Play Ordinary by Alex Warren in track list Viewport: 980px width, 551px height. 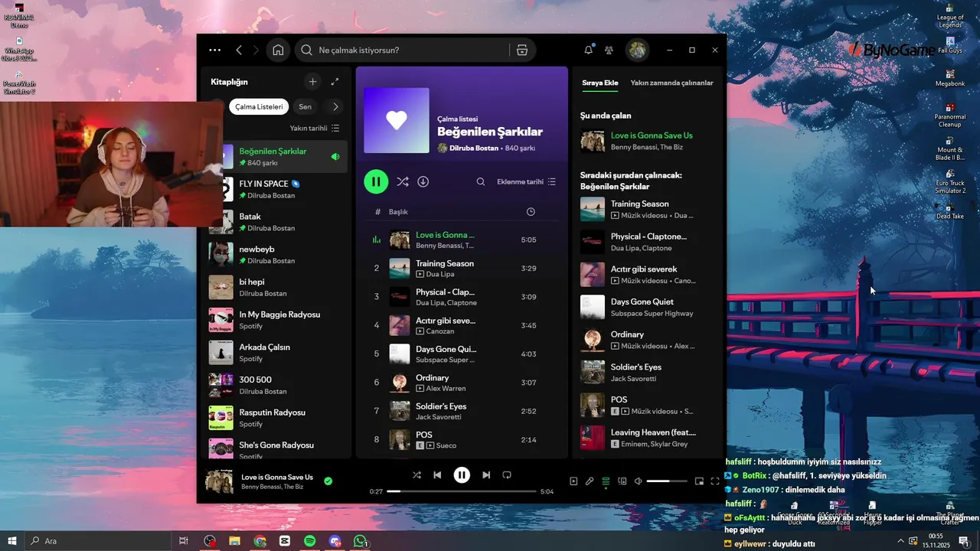click(x=462, y=383)
